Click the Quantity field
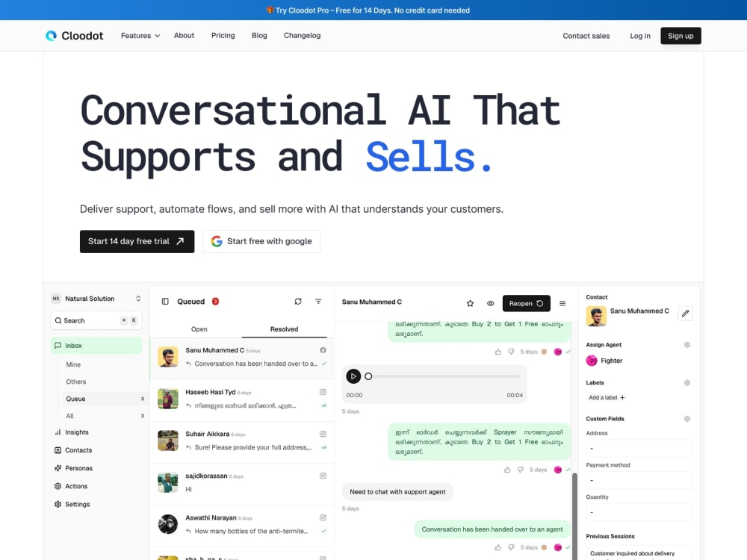 coord(639,512)
